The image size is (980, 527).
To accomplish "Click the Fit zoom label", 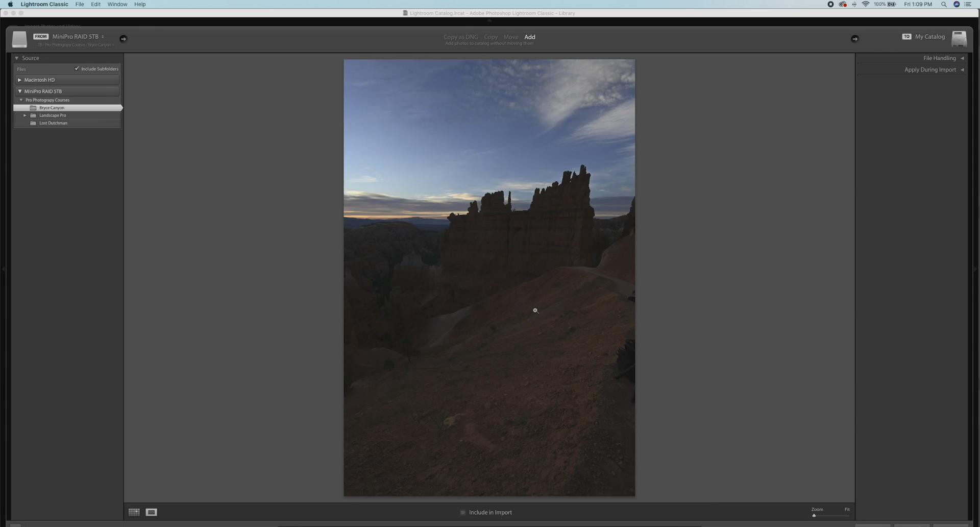I will pyautogui.click(x=847, y=509).
